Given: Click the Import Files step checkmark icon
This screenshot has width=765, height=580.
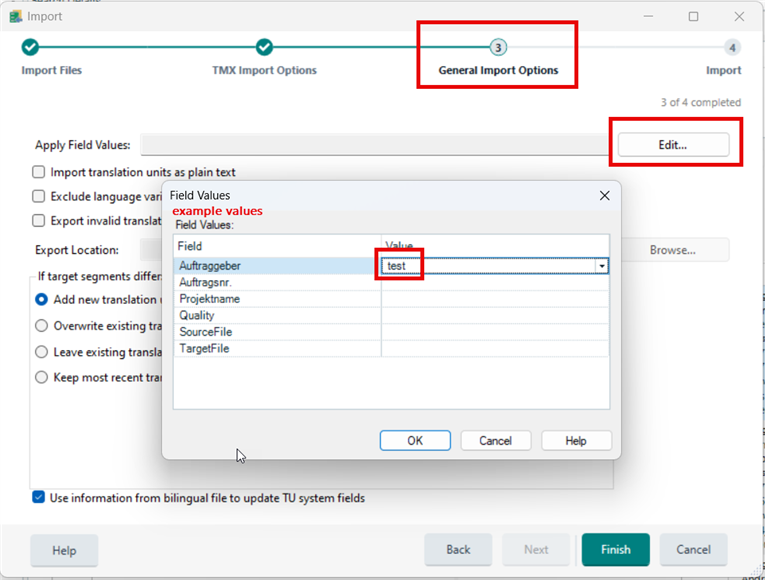Looking at the screenshot, I should coord(30,47).
